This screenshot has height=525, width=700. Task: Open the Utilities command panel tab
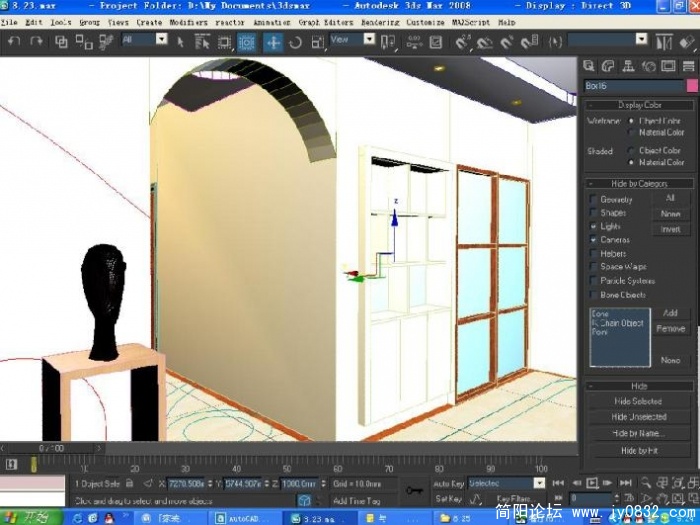click(688, 66)
